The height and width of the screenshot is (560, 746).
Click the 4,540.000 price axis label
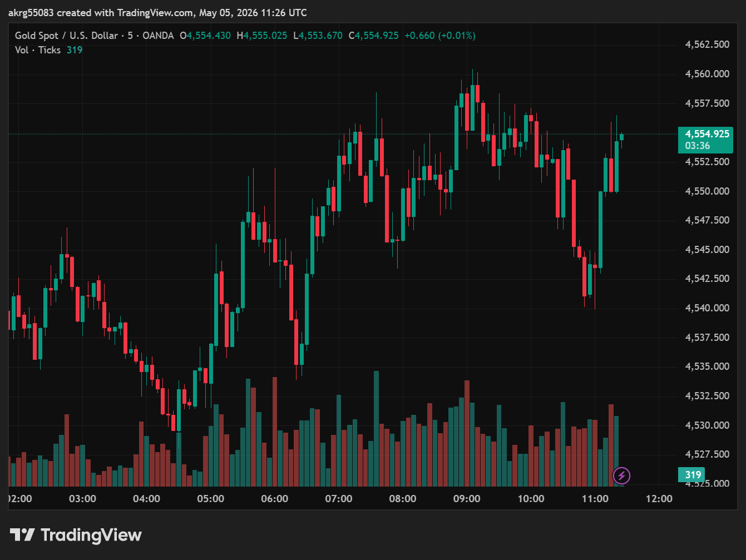[x=707, y=308]
